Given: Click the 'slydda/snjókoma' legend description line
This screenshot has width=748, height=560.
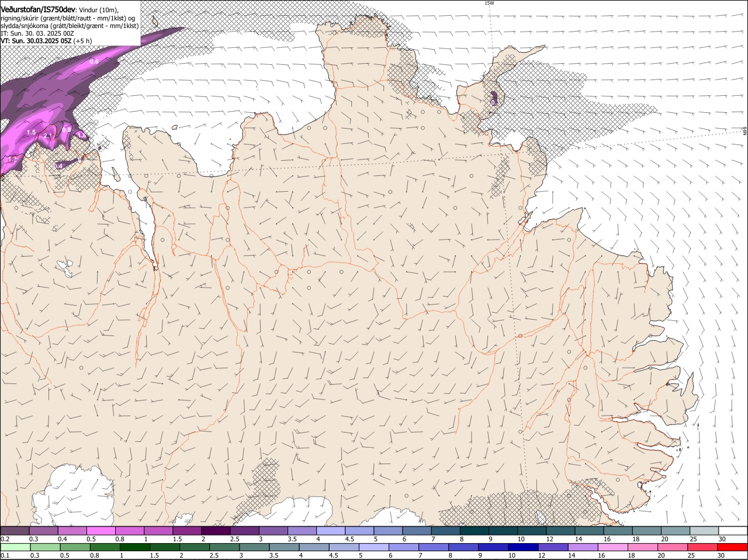Looking at the screenshot, I should tap(70, 26).
